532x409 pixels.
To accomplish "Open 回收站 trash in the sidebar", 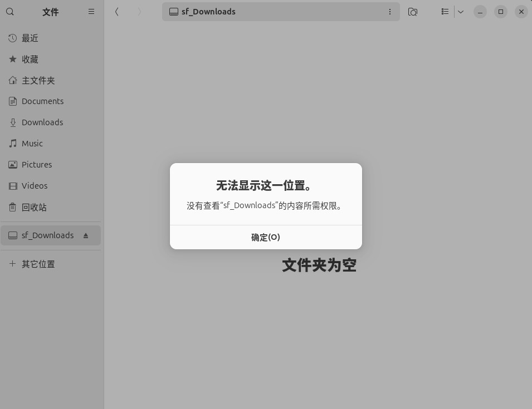I will coord(51,207).
